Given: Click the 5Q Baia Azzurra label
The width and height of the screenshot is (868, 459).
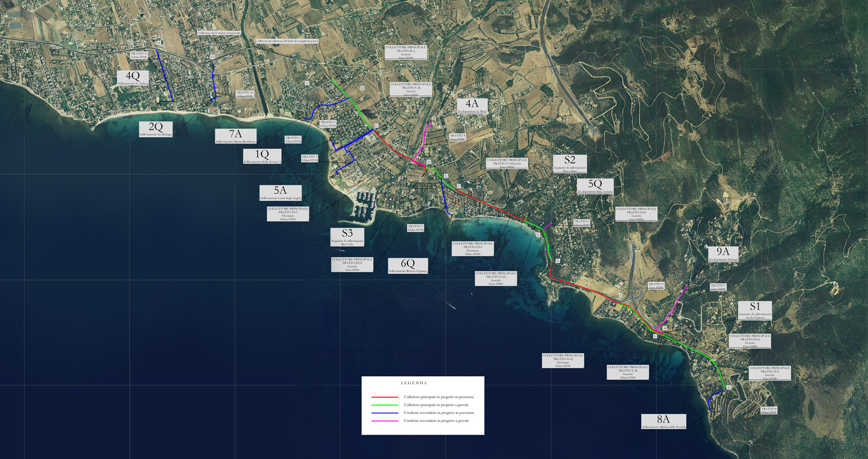Looking at the screenshot, I should [x=595, y=185].
